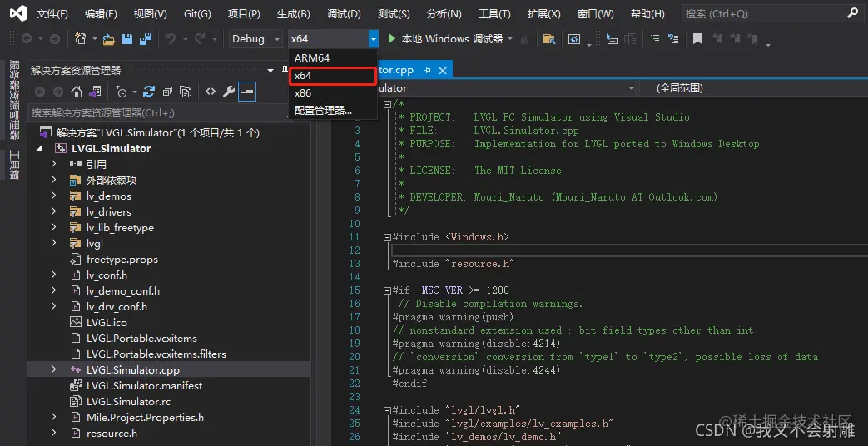Click the Redo arrow icon

coord(200,39)
